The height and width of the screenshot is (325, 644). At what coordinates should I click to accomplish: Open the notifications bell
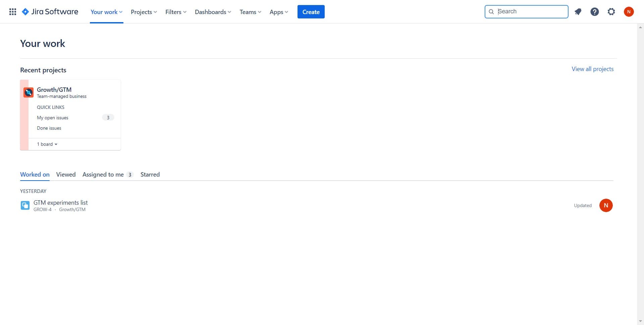(578, 11)
